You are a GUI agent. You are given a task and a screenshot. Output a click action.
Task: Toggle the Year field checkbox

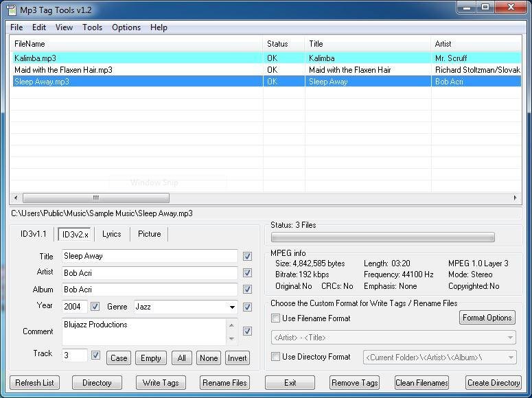click(x=95, y=306)
